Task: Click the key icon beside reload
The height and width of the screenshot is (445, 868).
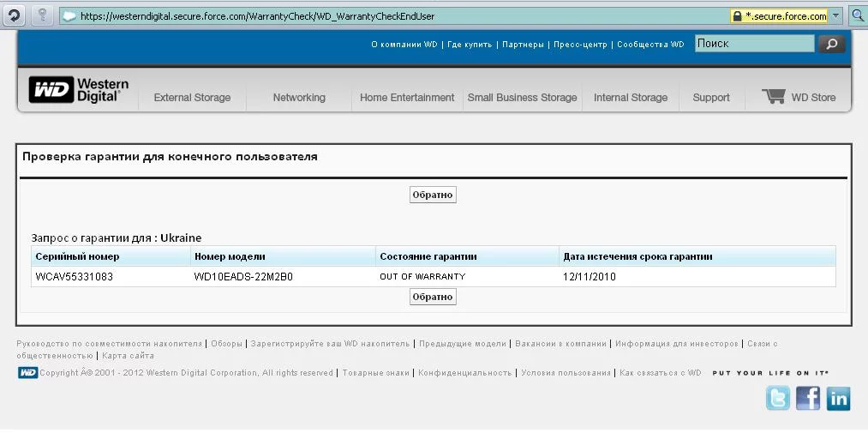Action: point(42,15)
